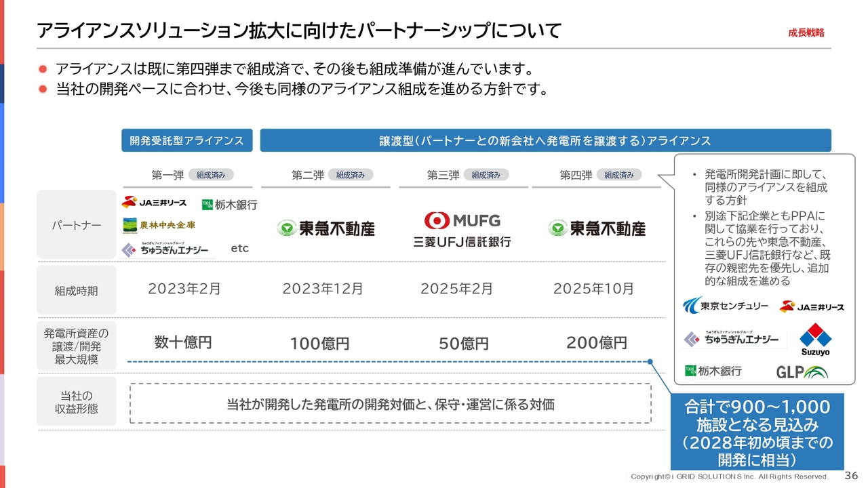This screenshot has width=868, height=488.
Task: Click the パートナー row label
Action: 77,225
